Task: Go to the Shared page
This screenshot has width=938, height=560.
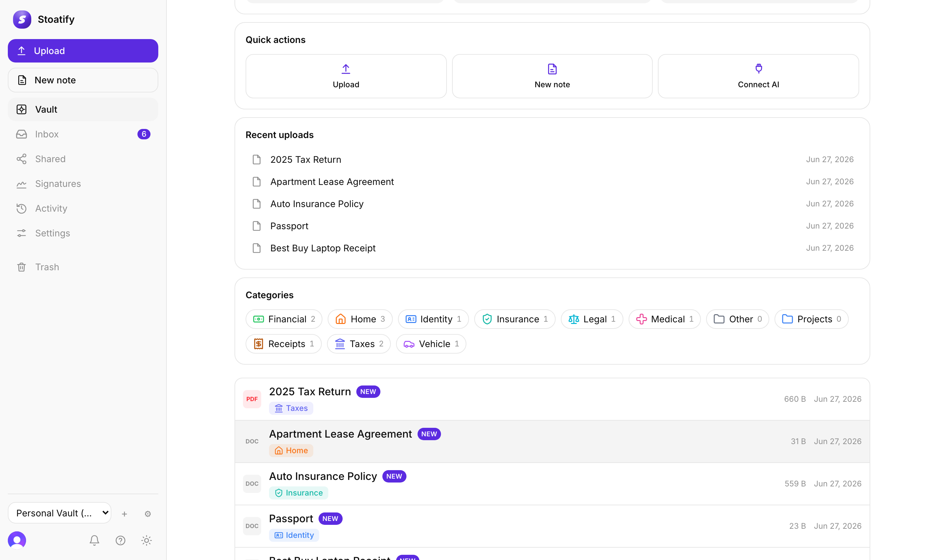Action: (x=83, y=159)
